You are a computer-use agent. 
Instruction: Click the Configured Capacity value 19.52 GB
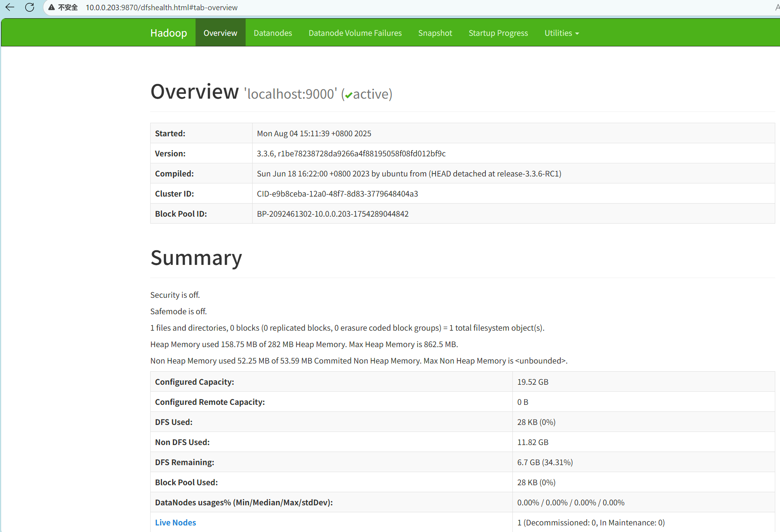coord(533,382)
